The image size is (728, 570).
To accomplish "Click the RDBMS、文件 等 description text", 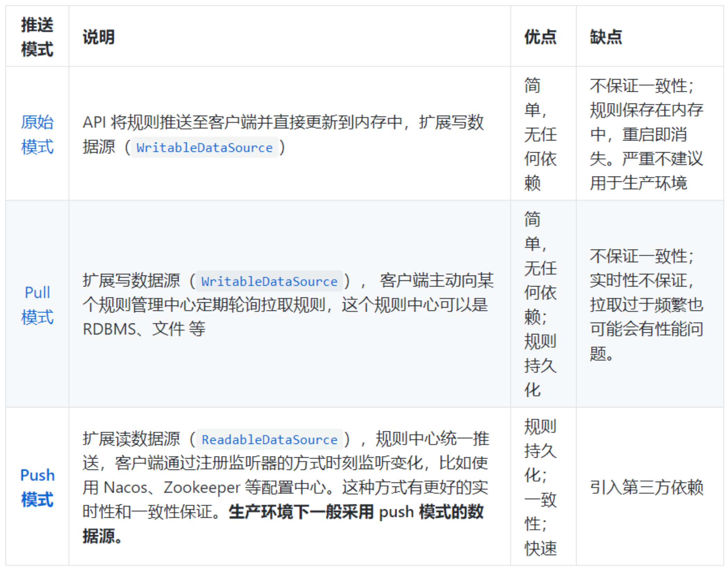I will 144,329.
